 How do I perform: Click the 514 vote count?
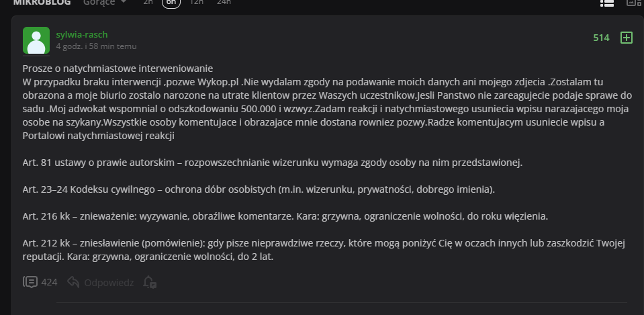[601, 38]
